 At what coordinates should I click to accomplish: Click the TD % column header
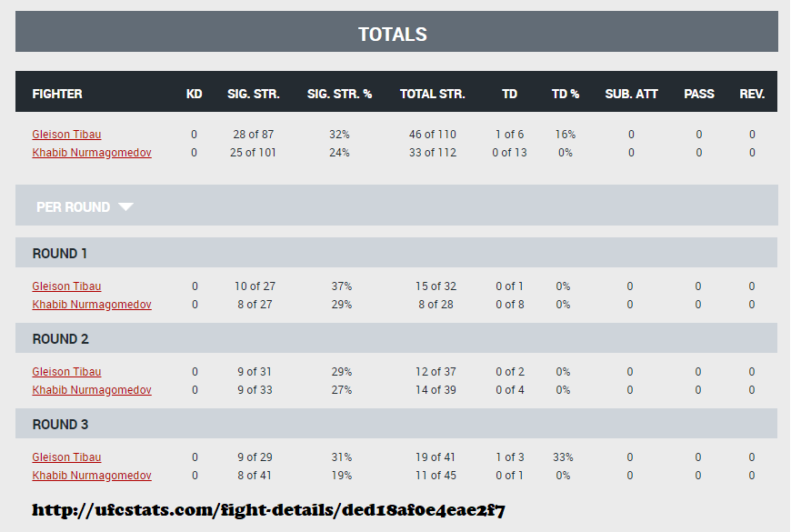pos(565,93)
